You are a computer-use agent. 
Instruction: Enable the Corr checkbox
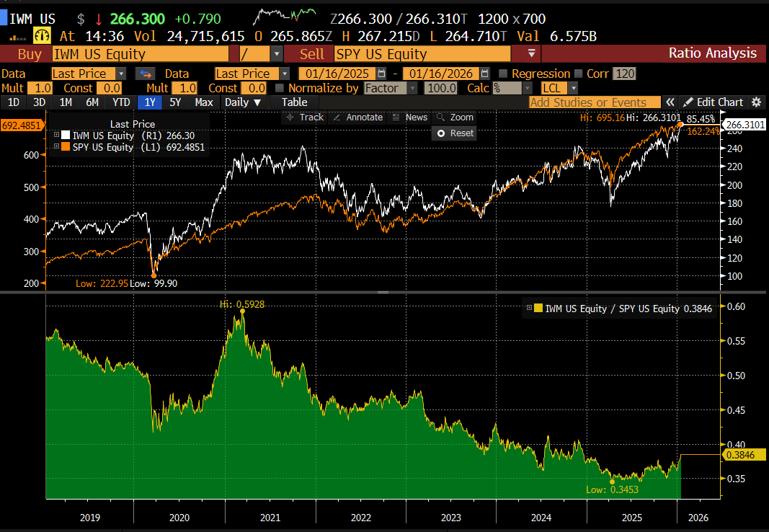(578, 74)
